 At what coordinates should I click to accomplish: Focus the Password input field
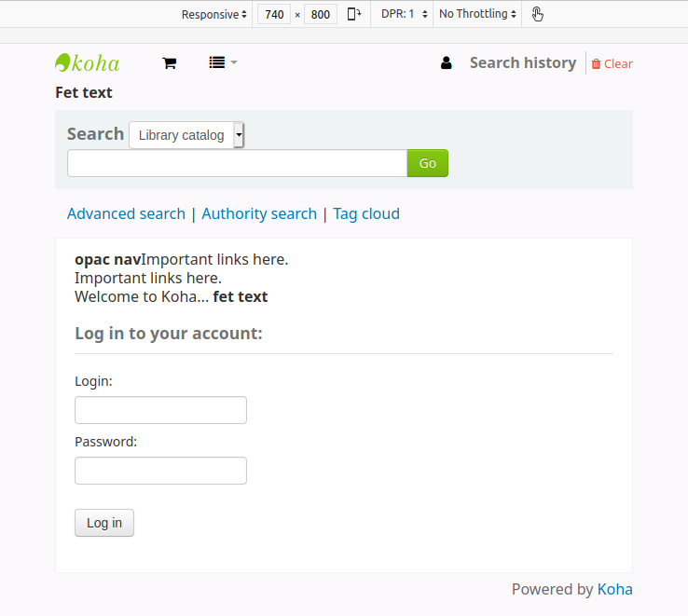tap(160, 471)
